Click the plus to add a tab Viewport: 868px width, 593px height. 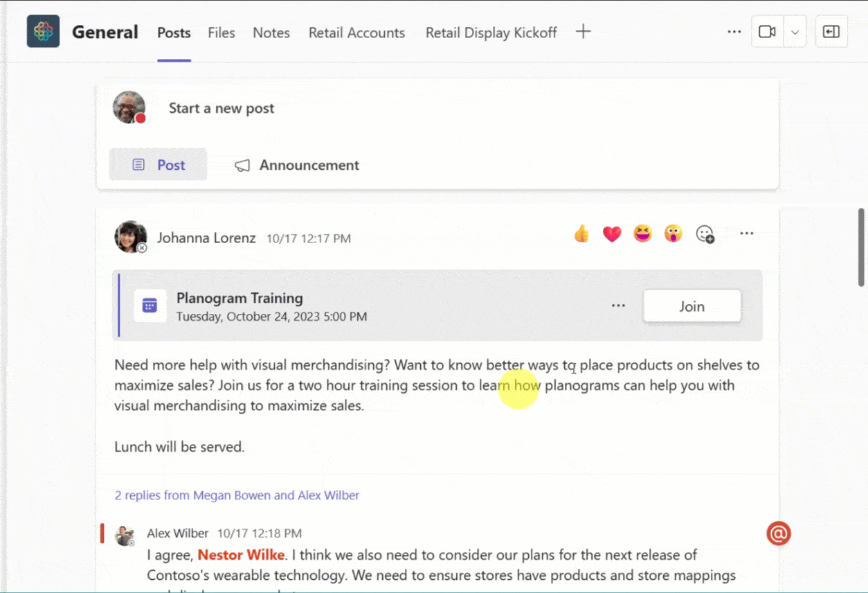pyautogui.click(x=583, y=31)
